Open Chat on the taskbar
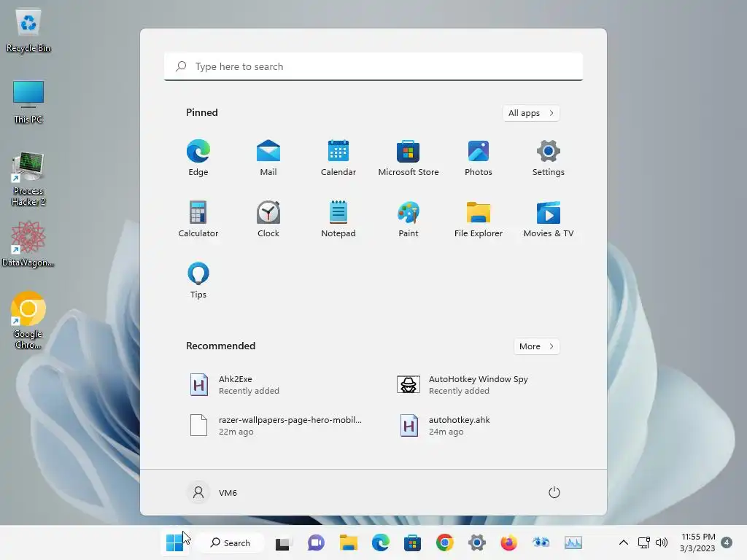Screen dimensions: 747x560 coord(316,542)
